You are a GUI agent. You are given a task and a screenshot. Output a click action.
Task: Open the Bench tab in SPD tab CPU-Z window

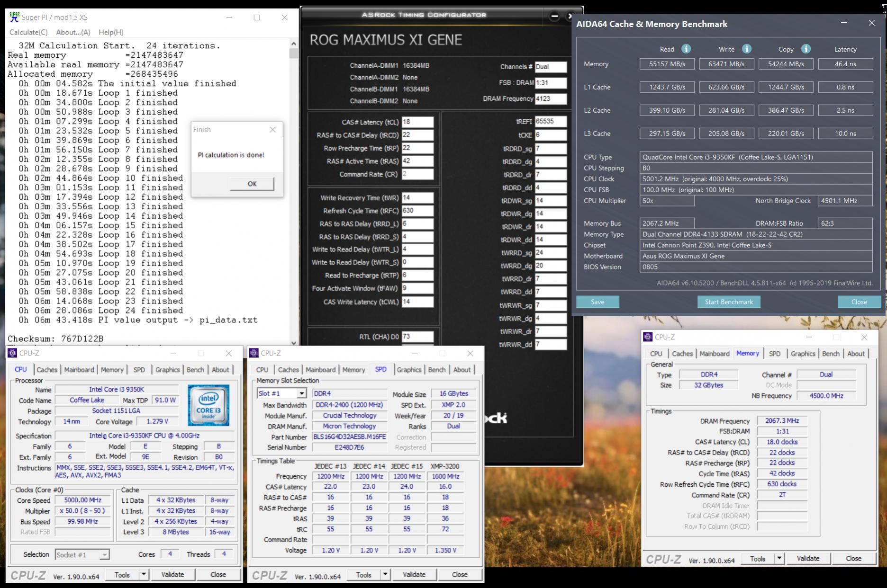pyautogui.click(x=437, y=370)
